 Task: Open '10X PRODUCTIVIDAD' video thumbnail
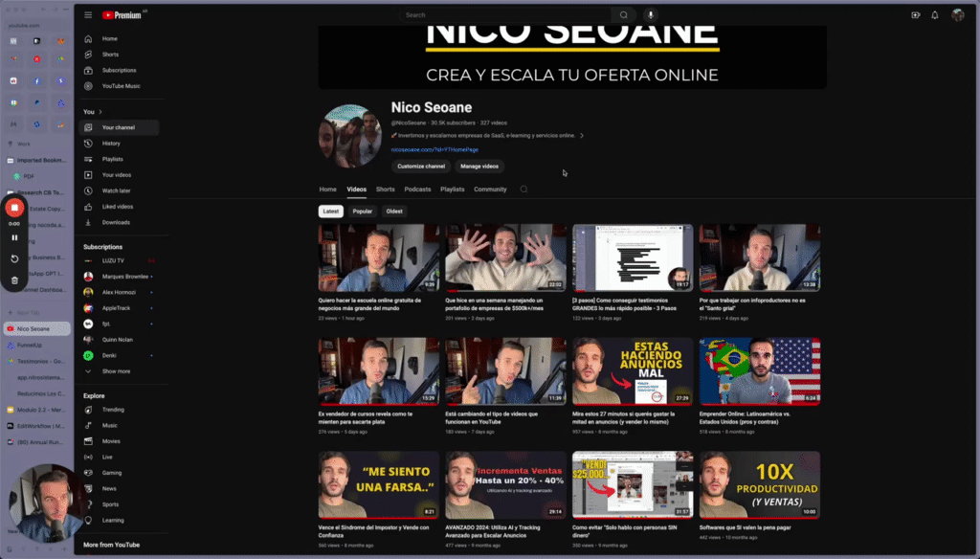759,485
